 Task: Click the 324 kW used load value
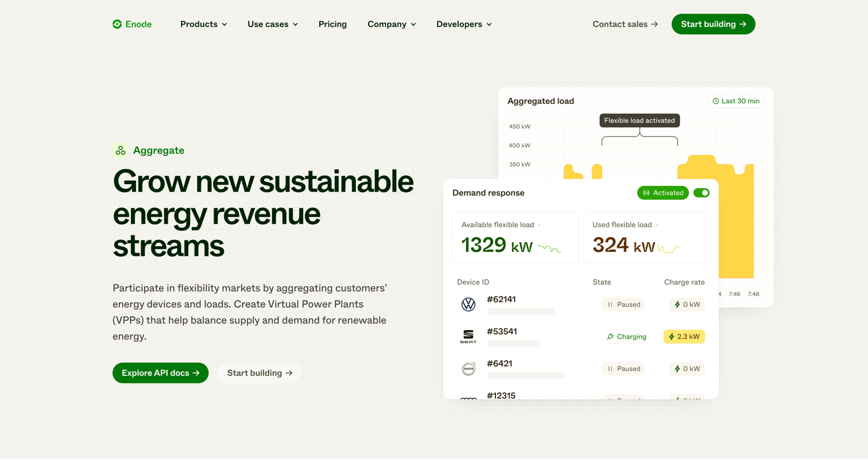623,246
